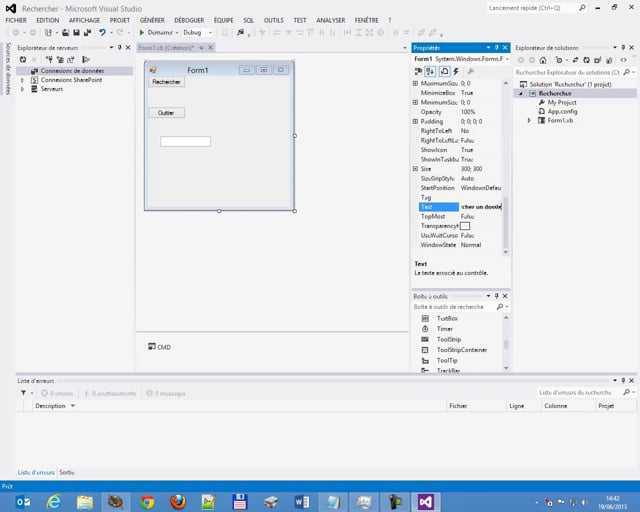Expand the MaximumSize property
This screenshot has height=512, width=640.
[x=415, y=83]
